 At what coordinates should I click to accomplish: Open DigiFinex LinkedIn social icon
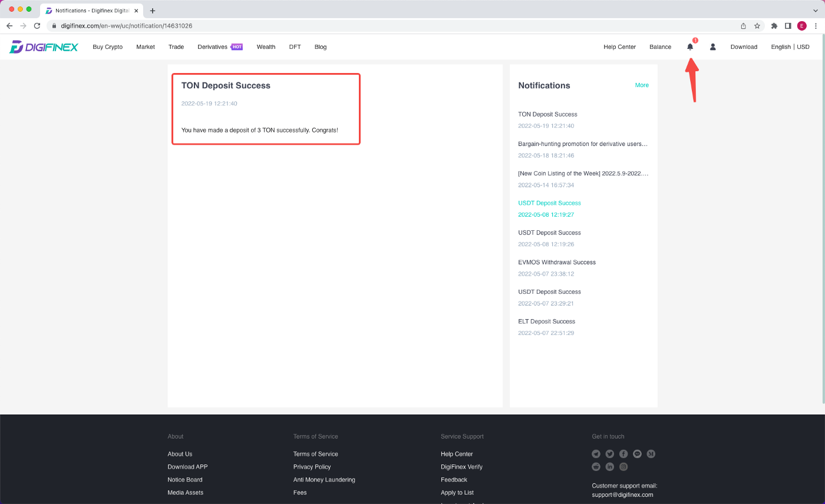tap(610, 467)
